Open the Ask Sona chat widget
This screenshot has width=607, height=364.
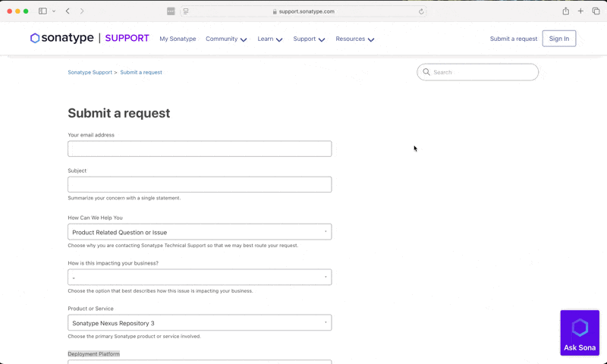[580, 333]
